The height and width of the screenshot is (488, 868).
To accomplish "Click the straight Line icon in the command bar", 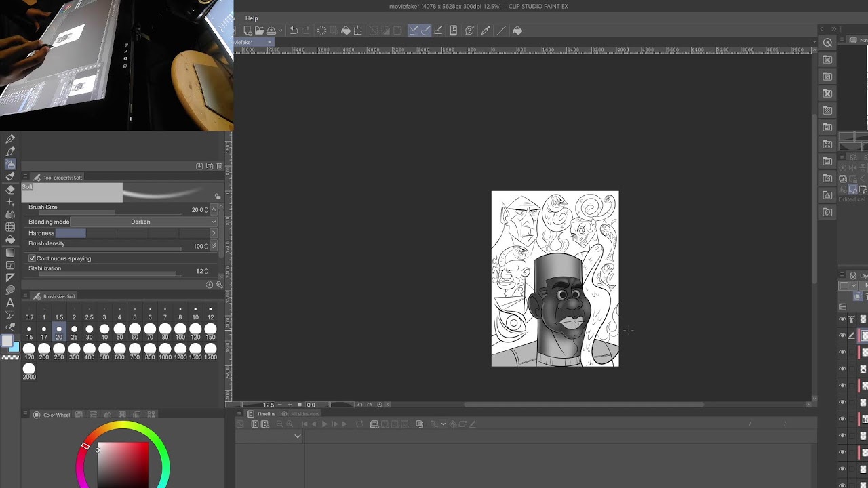I will (x=502, y=30).
